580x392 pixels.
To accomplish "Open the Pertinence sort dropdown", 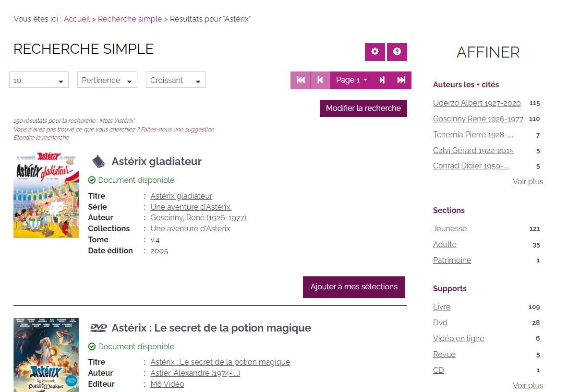I will point(107,80).
